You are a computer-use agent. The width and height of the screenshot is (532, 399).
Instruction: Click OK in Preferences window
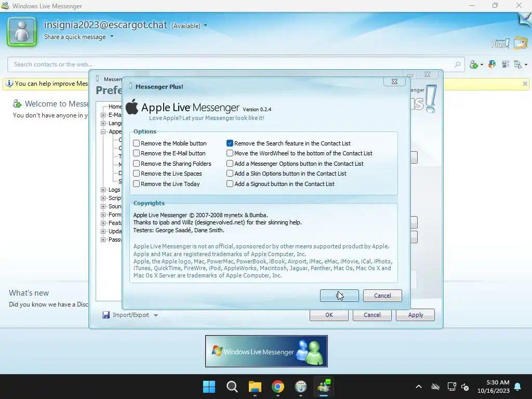[329, 315]
